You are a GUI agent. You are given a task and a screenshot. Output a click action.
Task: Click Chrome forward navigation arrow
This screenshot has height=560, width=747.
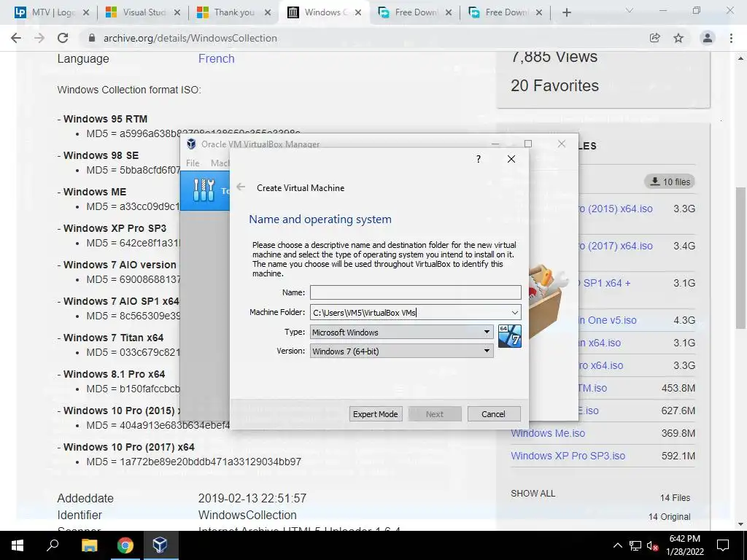39,38
